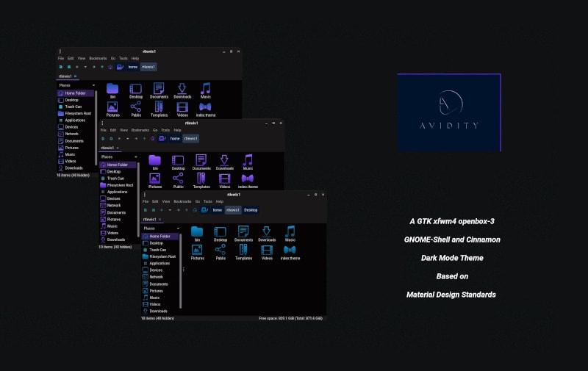
Task: Open history dropdown arrow in front window's toolbar
Action: click(170, 210)
